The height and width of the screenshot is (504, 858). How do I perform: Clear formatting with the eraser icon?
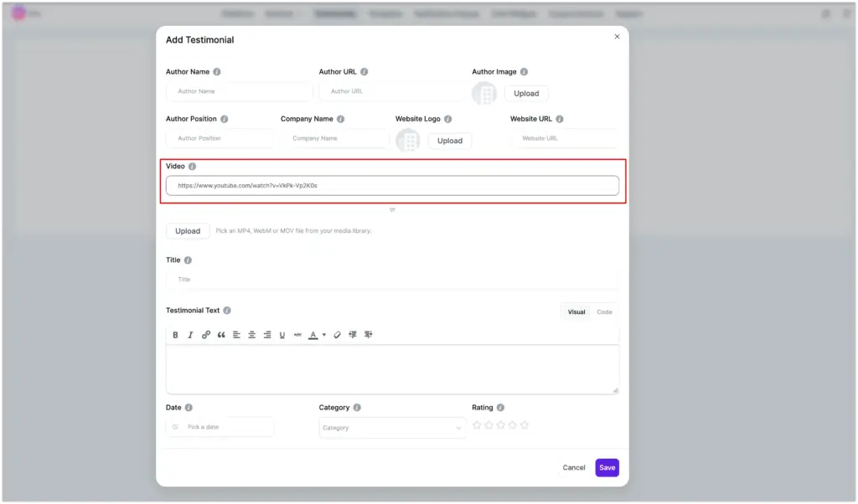tap(337, 335)
